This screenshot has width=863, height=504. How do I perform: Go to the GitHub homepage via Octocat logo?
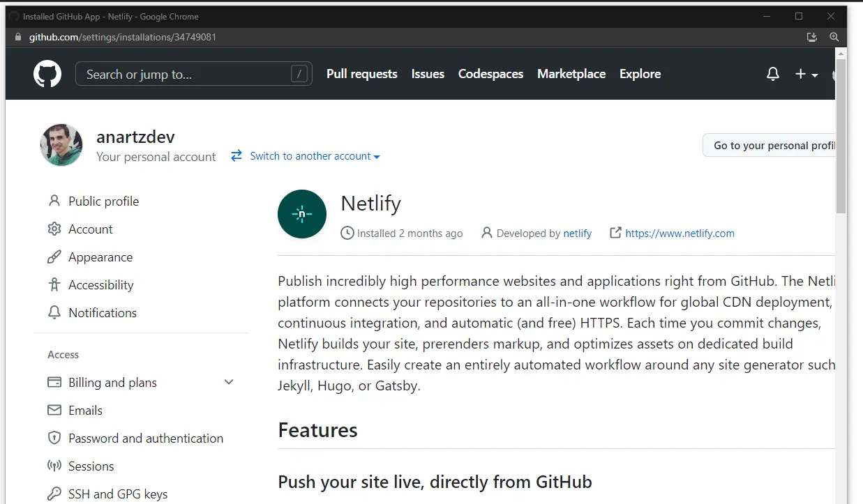point(47,74)
